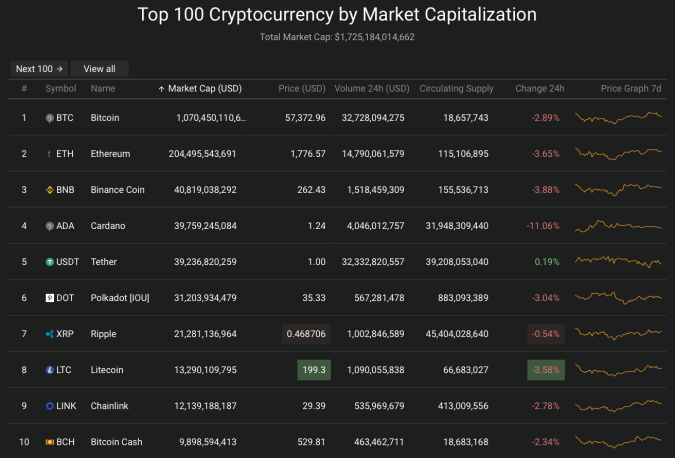Click Bitcoin volume 32,728,094,275
The width and height of the screenshot is (675, 458).
click(x=373, y=118)
